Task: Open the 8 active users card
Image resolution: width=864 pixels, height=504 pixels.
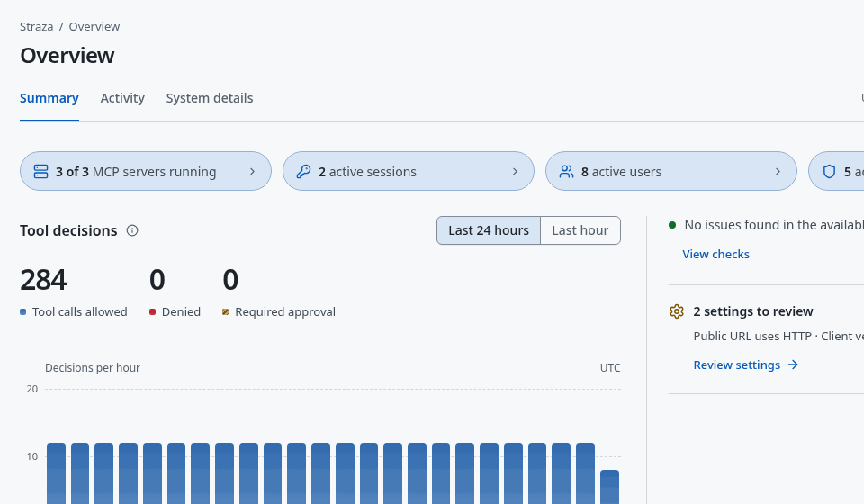Action: (x=671, y=171)
